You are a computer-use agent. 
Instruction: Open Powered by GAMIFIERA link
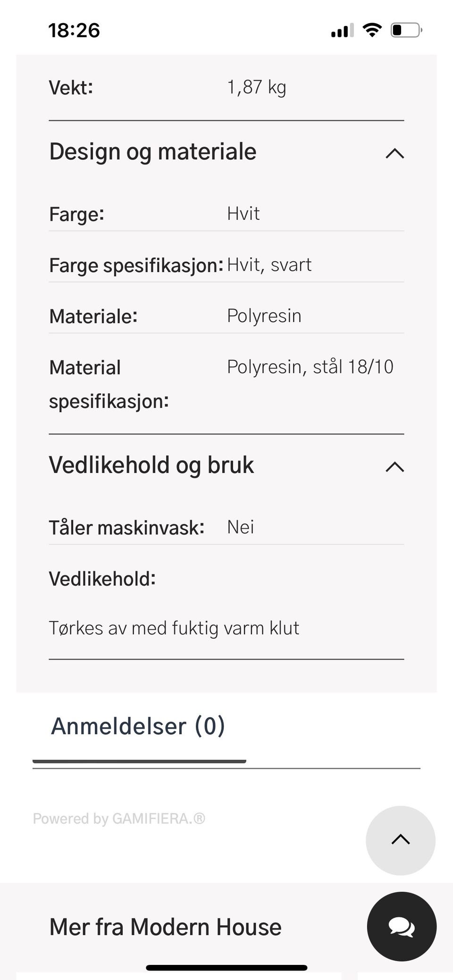(119, 818)
